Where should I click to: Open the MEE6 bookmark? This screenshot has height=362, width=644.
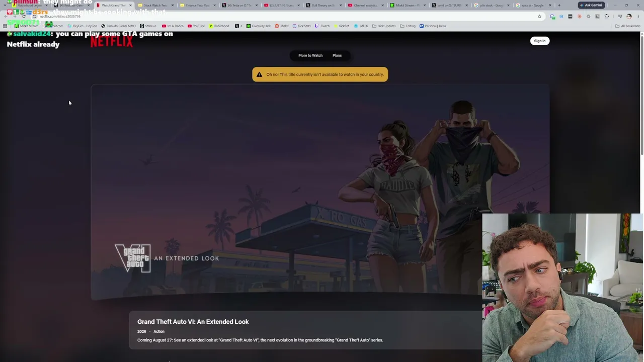(x=361, y=26)
